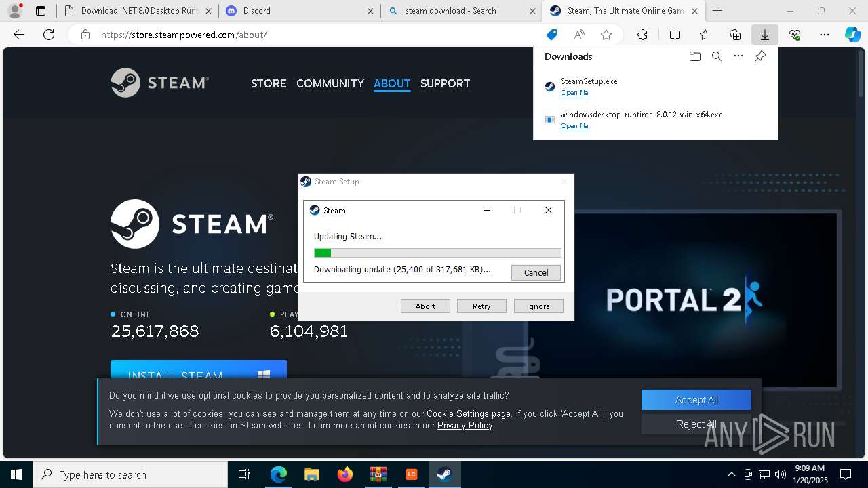
Task: Cancel the Steam update download
Action: (x=536, y=272)
